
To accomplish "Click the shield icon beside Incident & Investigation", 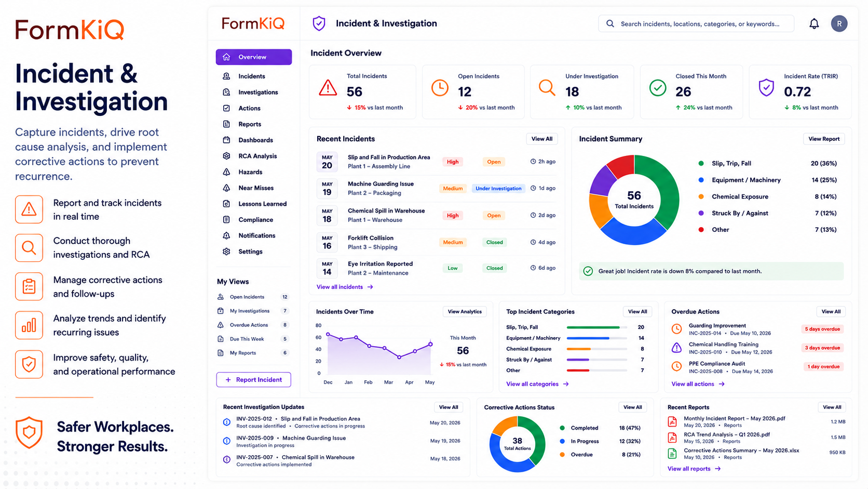I will (319, 23).
